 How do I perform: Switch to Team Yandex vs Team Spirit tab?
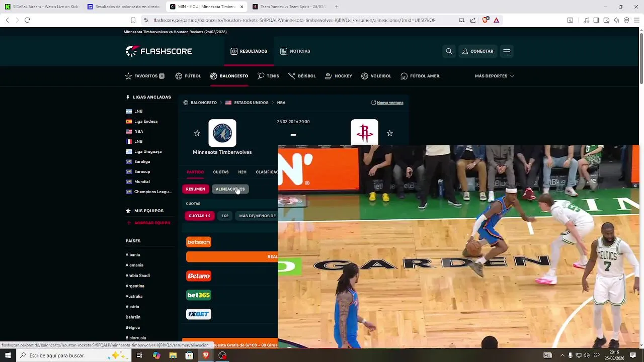(289, 7)
